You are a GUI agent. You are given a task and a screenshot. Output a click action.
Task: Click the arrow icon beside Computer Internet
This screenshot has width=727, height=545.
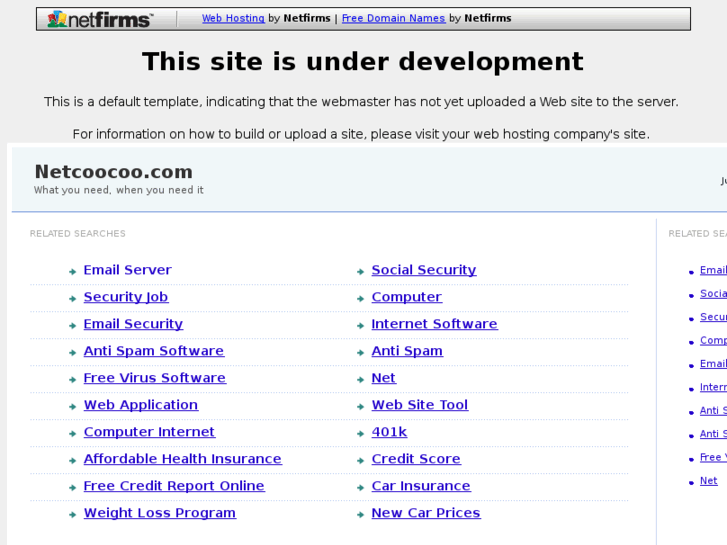pyautogui.click(x=72, y=434)
